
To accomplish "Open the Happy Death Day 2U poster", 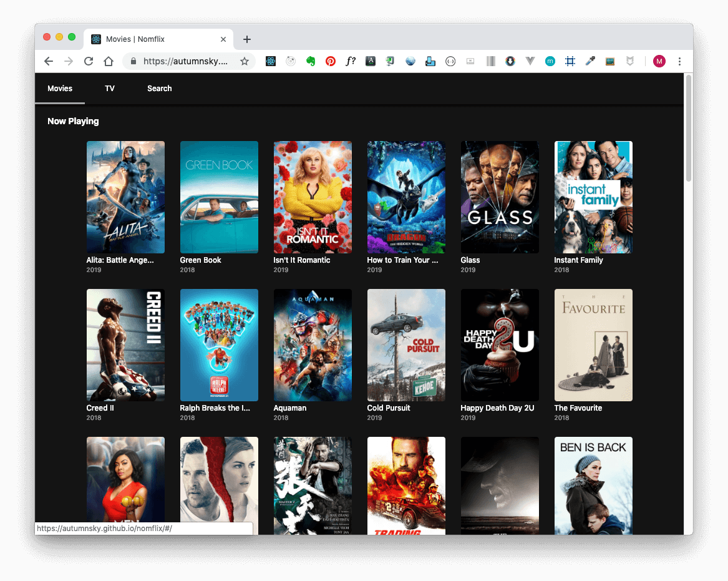I will [x=500, y=345].
